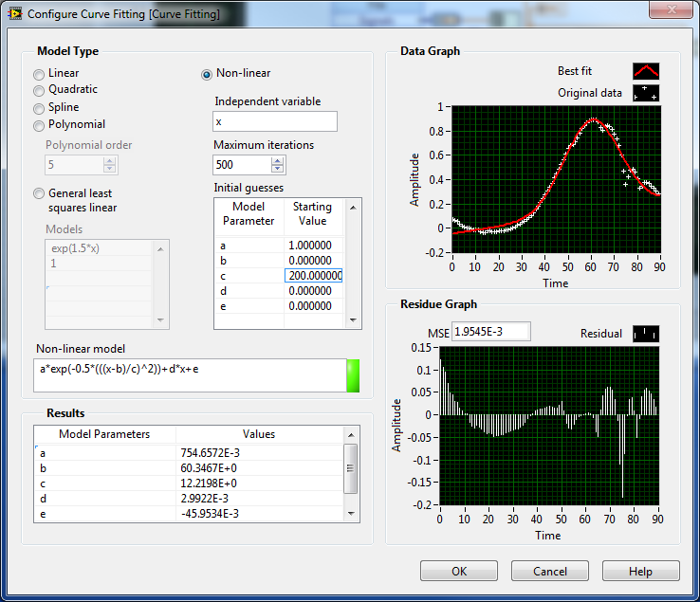Click the Starting Value column header
The height and width of the screenshot is (602, 700).
(312, 213)
